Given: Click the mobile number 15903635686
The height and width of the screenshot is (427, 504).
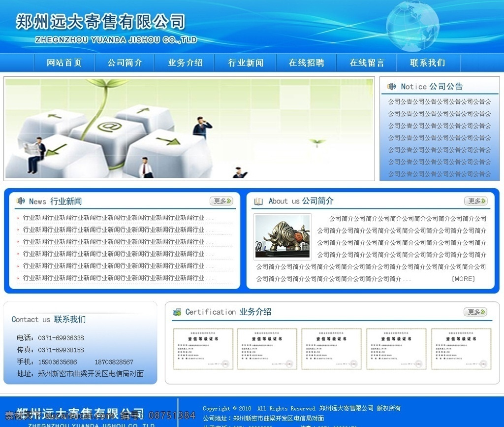Looking at the screenshot, I should [x=58, y=362].
